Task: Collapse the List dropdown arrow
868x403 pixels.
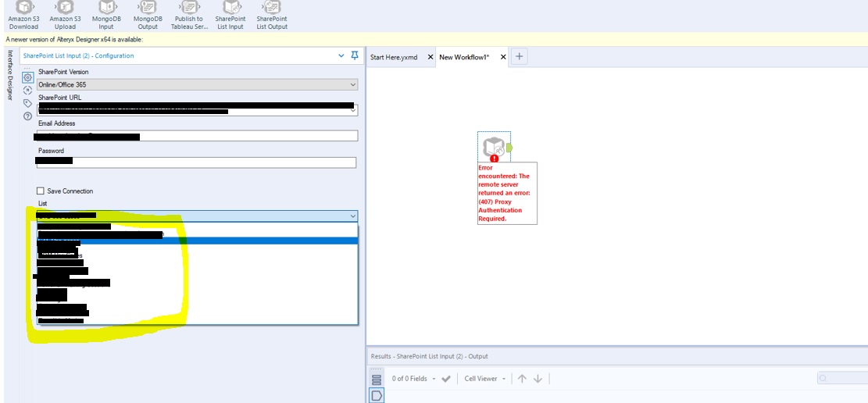Action: (x=352, y=216)
